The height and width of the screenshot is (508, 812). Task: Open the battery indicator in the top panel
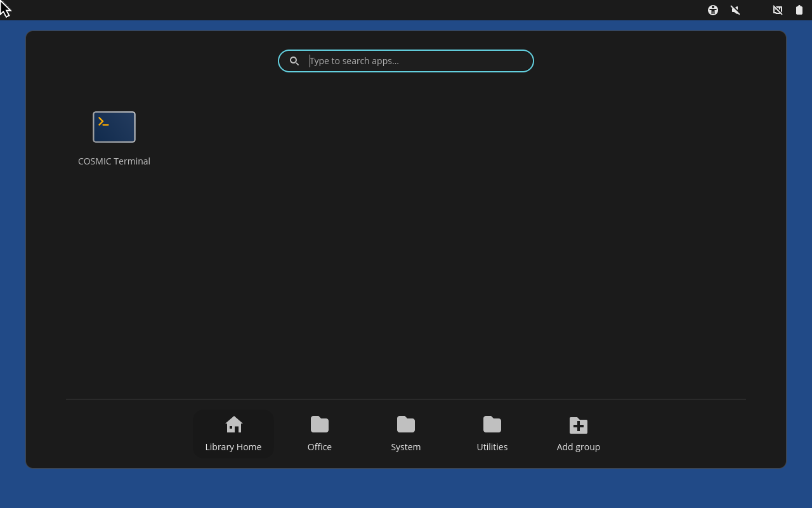click(x=799, y=10)
